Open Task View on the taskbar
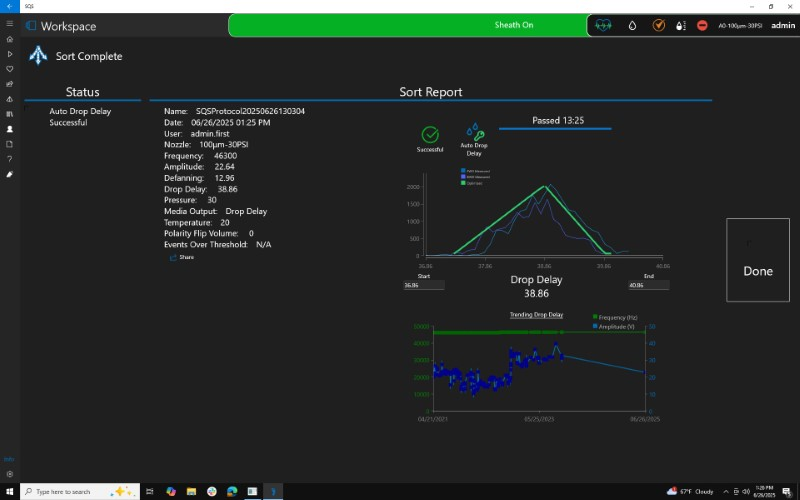This screenshot has height=500, width=800. click(149, 491)
